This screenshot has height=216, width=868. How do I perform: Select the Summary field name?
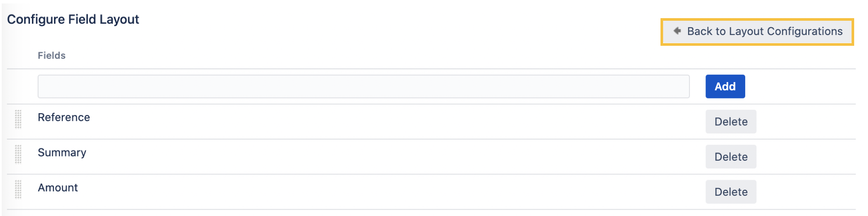[x=62, y=152]
